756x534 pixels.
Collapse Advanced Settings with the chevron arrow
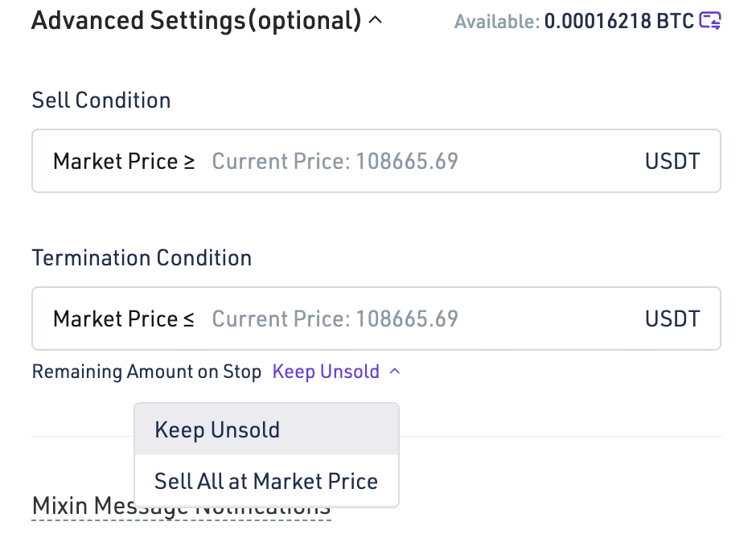point(375,20)
